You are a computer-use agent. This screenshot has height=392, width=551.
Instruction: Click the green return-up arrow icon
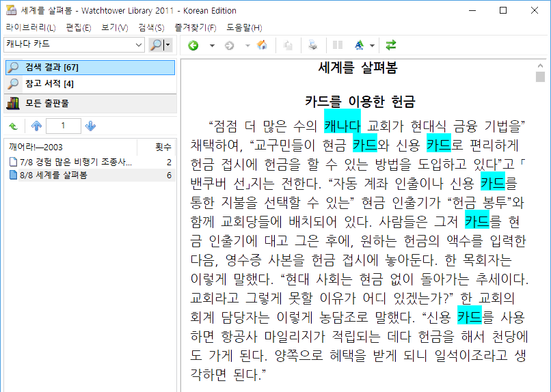coord(14,126)
